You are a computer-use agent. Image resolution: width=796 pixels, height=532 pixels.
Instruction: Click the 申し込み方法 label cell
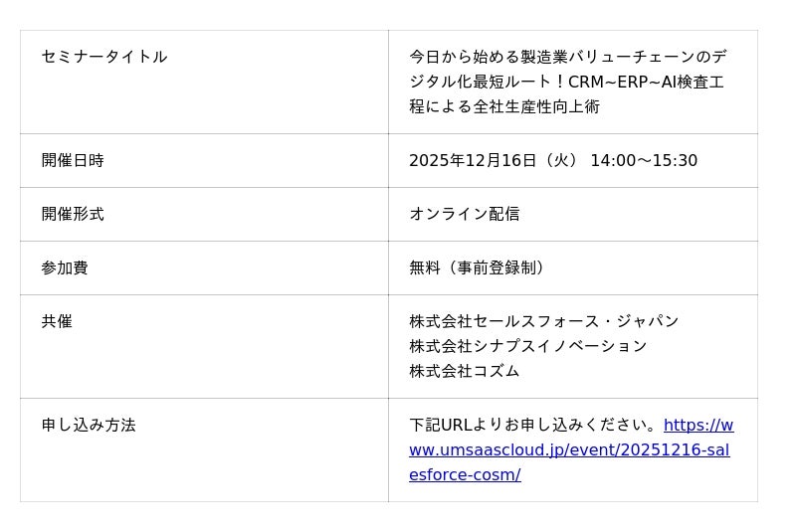click(x=89, y=426)
